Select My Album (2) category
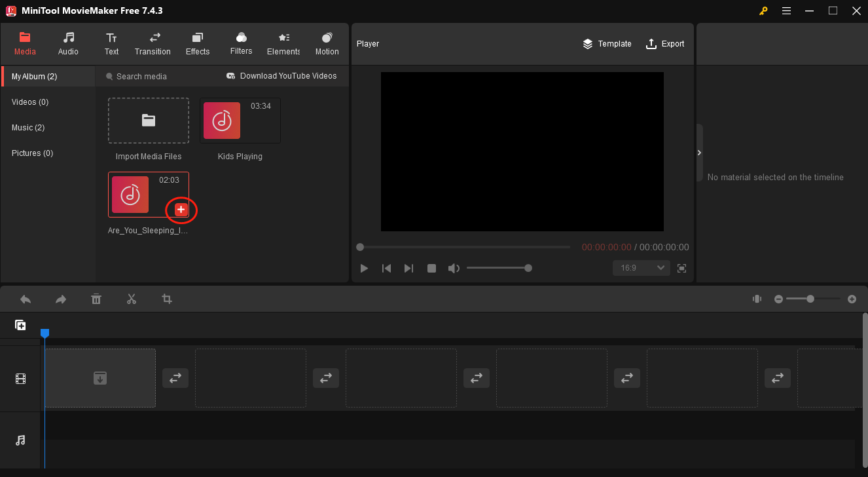The image size is (868, 477). (x=48, y=77)
